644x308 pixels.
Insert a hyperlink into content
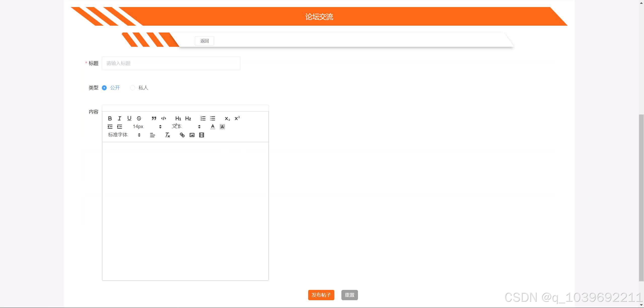coord(182,135)
